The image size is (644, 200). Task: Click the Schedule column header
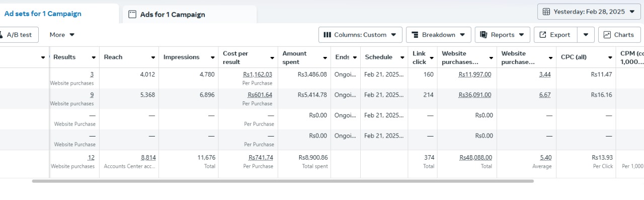coord(378,57)
